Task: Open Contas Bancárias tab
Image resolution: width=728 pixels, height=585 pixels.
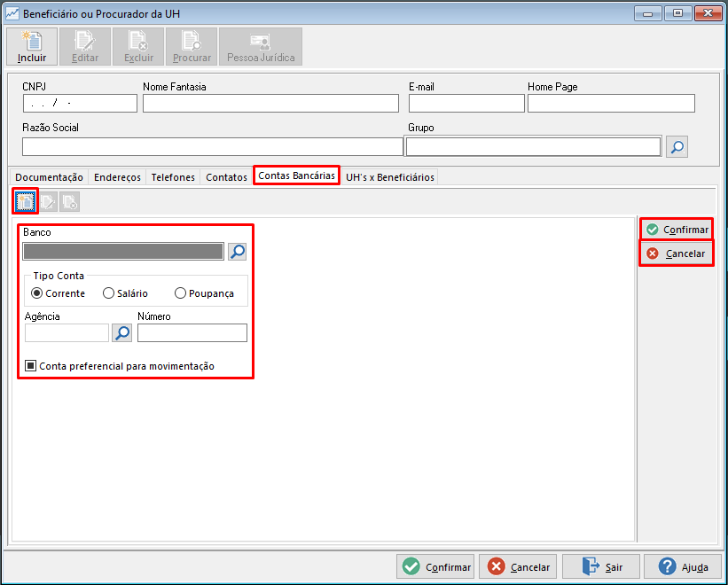Action: tap(296, 175)
